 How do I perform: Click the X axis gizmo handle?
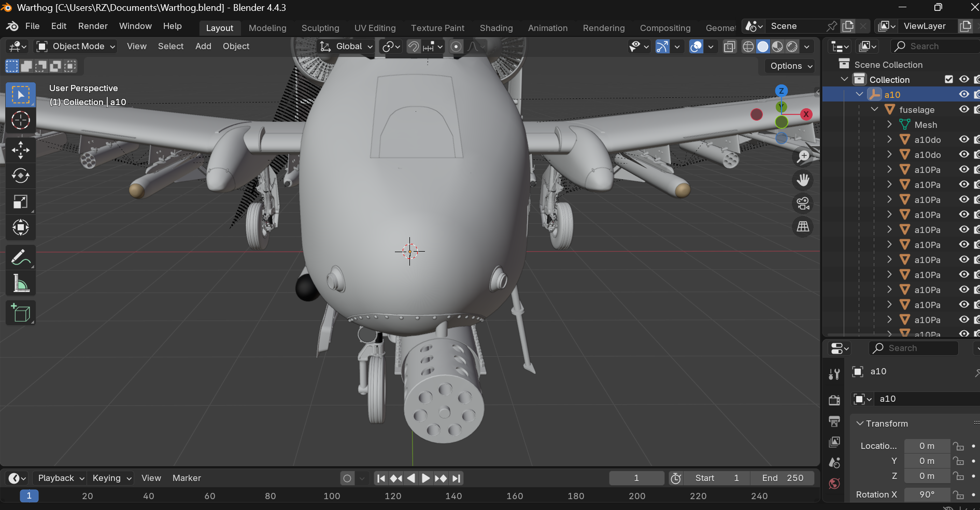point(806,114)
